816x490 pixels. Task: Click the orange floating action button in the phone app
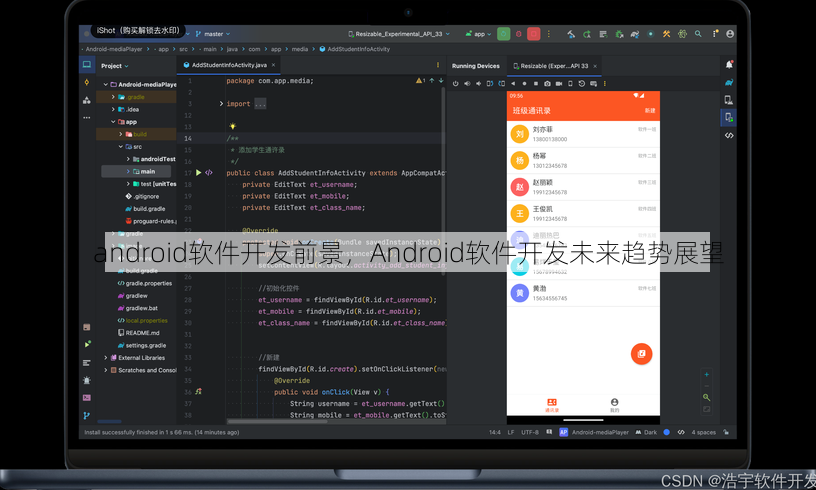point(641,354)
